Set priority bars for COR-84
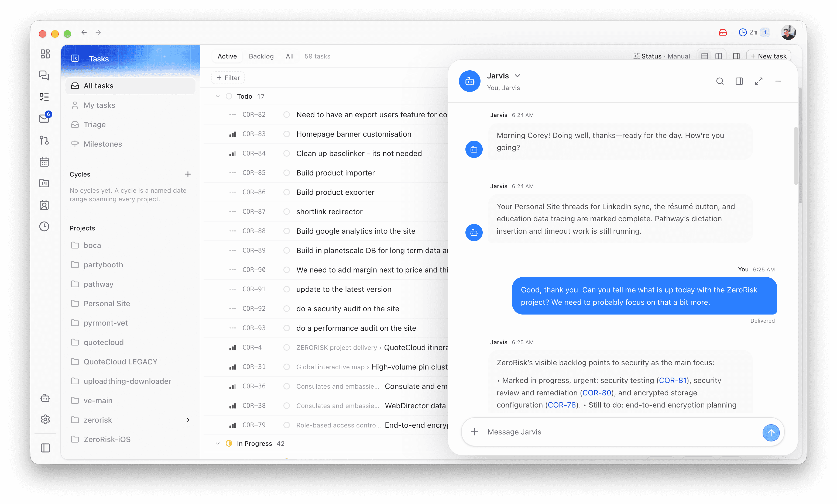The image size is (837, 504). [x=233, y=154]
